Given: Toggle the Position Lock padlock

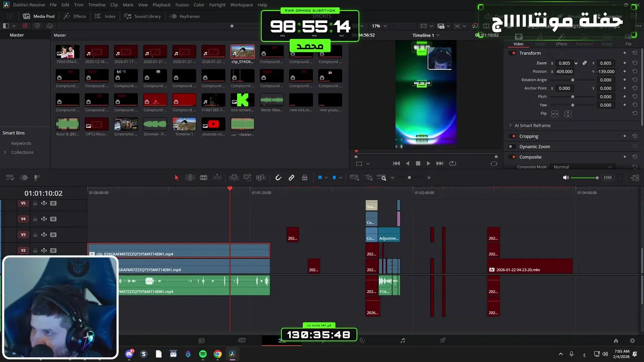Looking at the screenshot, I should pos(304,177).
